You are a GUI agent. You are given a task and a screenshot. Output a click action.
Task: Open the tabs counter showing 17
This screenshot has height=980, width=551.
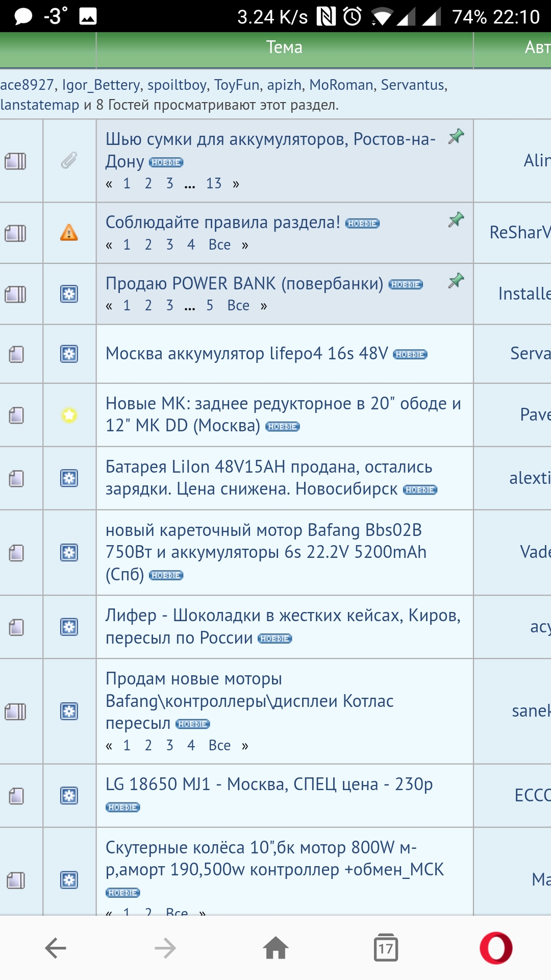[x=386, y=948]
